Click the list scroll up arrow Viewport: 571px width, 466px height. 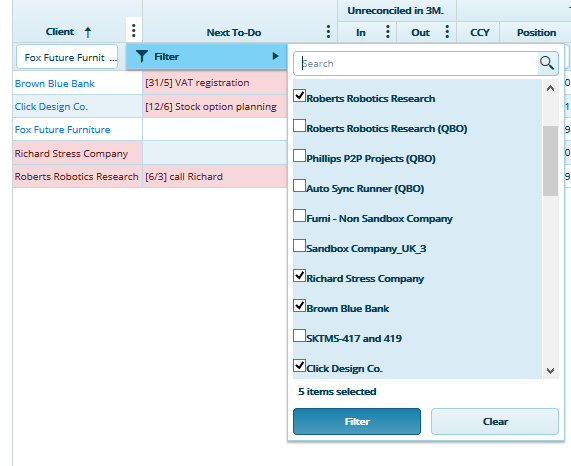point(550,88)
